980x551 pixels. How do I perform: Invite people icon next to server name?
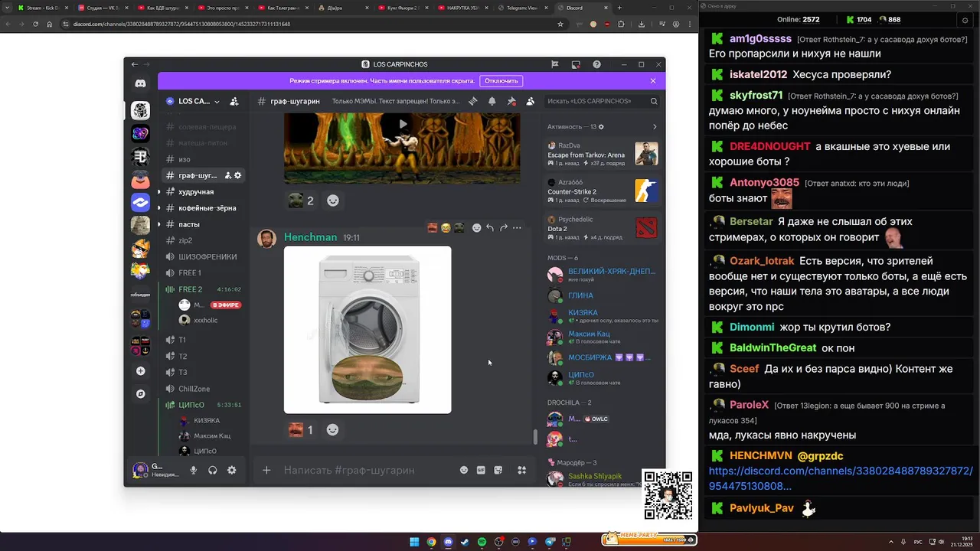pos(234,101)
